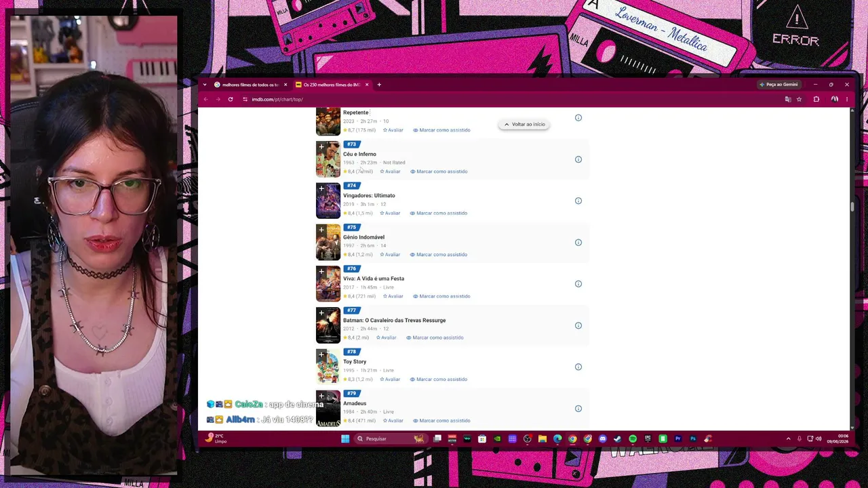Rate Repetente via Avaliar
This screenshot has height=488, width=868.
coord(393,130)
